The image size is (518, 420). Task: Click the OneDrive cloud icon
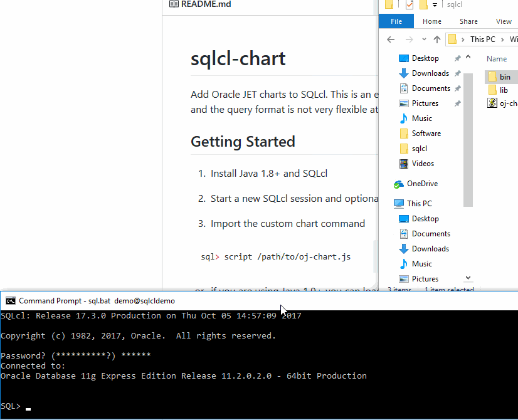398,184
